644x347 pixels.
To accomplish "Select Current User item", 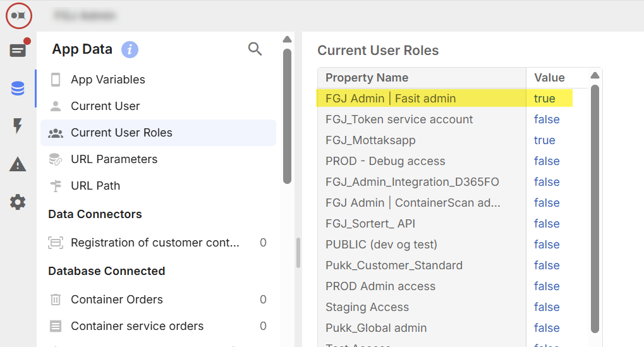I will coord(105,106).
